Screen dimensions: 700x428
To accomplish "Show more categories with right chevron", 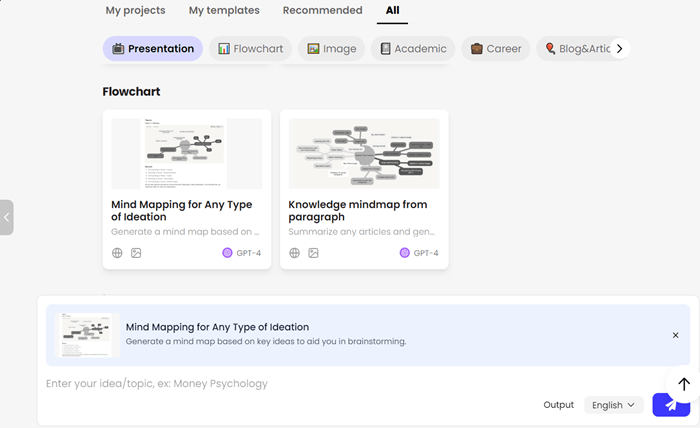I will [620, 49].
